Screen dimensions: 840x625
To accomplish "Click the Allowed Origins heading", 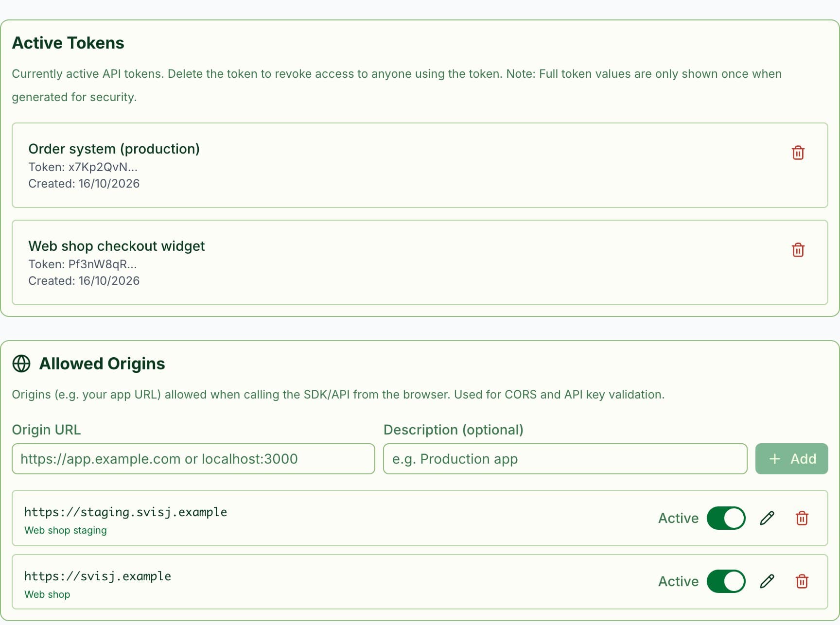I will tap(102, 364).
